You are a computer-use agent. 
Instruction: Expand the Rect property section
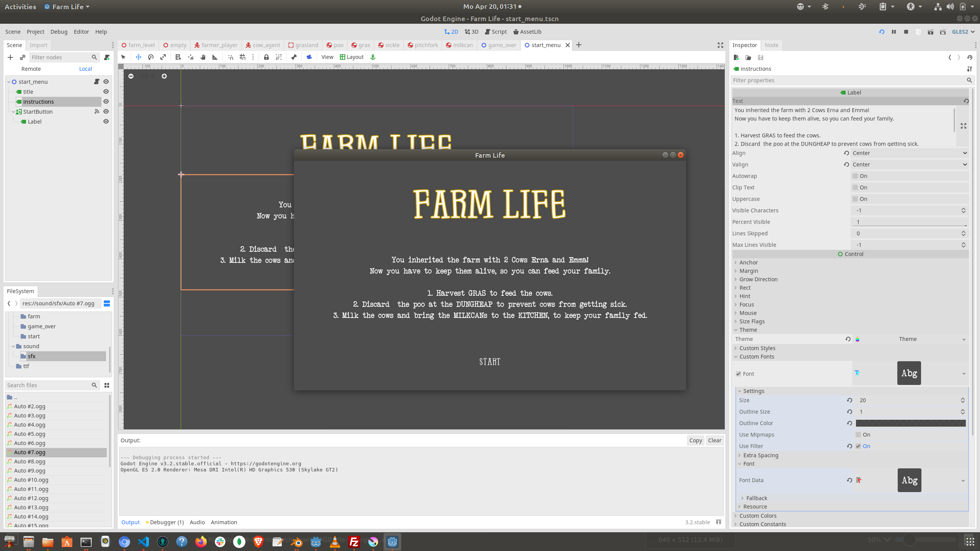point(745,287)
